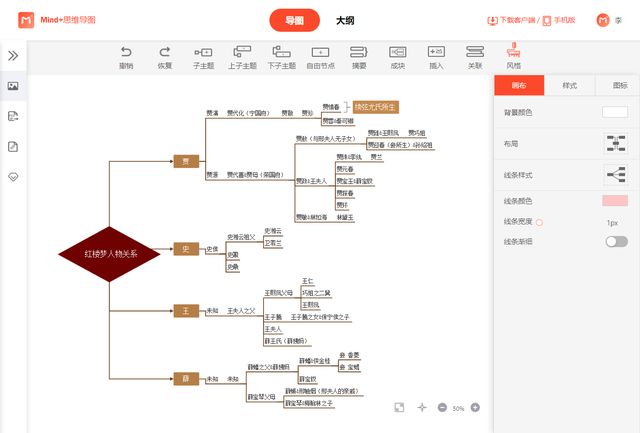
Task: Pick the 背景颜色 background color swatch
Action: [x=615, y=112]
